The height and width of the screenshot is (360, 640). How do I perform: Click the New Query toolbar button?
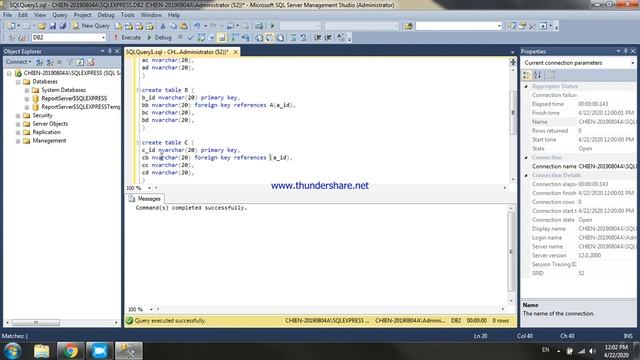coord(91,26)
